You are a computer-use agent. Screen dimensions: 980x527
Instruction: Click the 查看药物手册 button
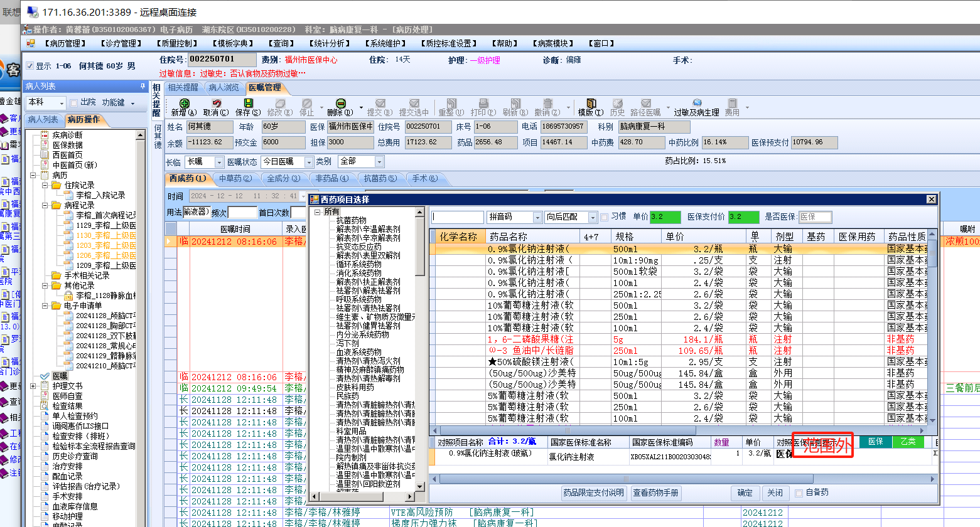655,493
